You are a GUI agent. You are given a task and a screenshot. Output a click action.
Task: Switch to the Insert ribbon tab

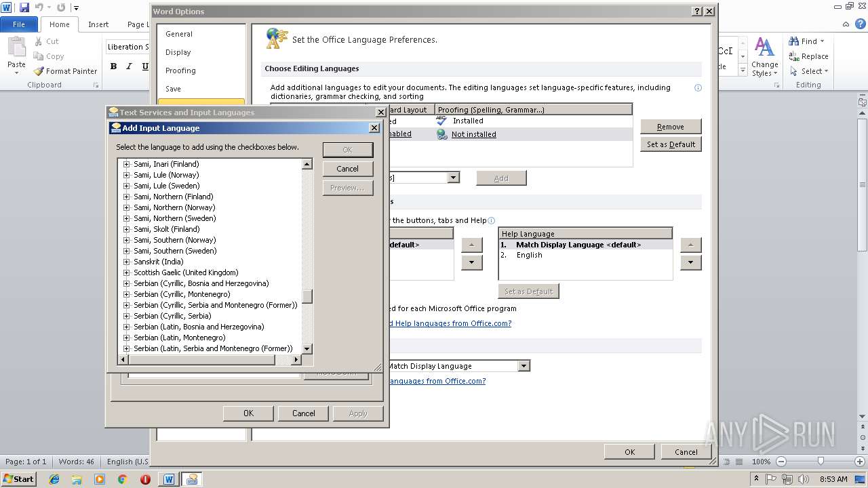tap(98, 24)
